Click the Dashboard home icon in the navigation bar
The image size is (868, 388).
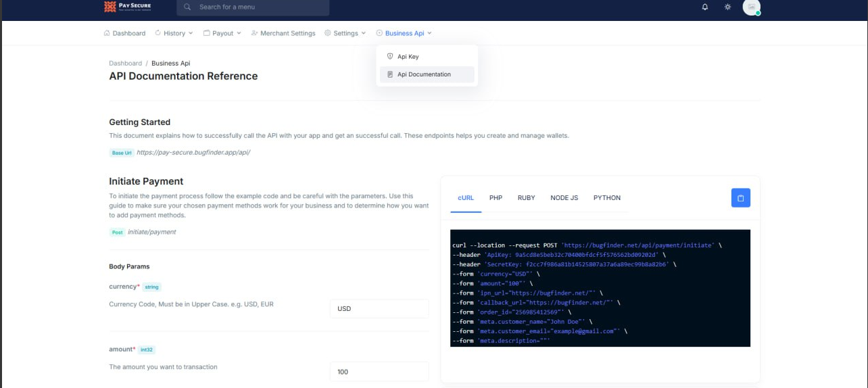[x=107, y=32]
